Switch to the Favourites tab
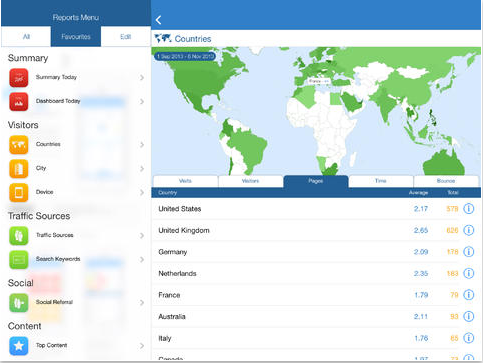Screen dimensions: 483x363 click(76, 37)
